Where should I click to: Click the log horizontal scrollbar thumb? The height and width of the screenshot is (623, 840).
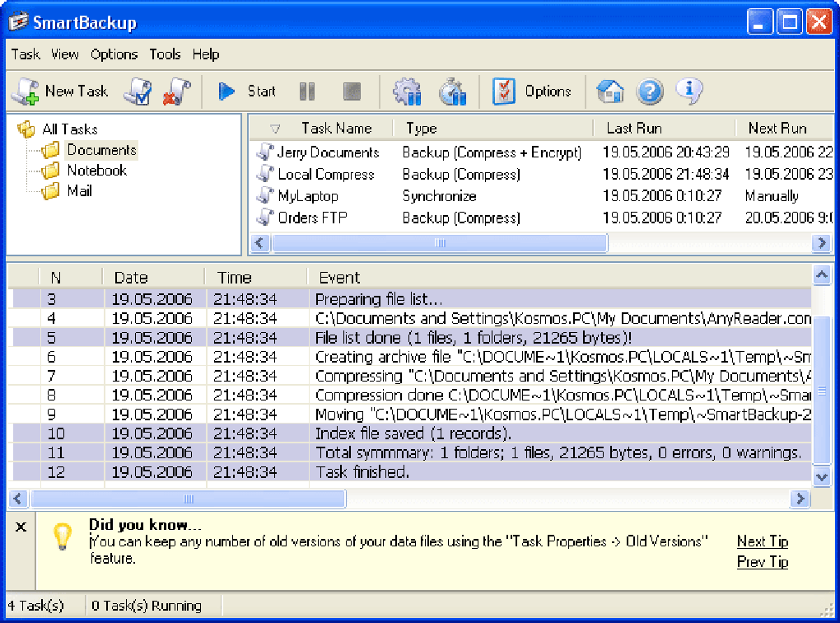[188, 499]
